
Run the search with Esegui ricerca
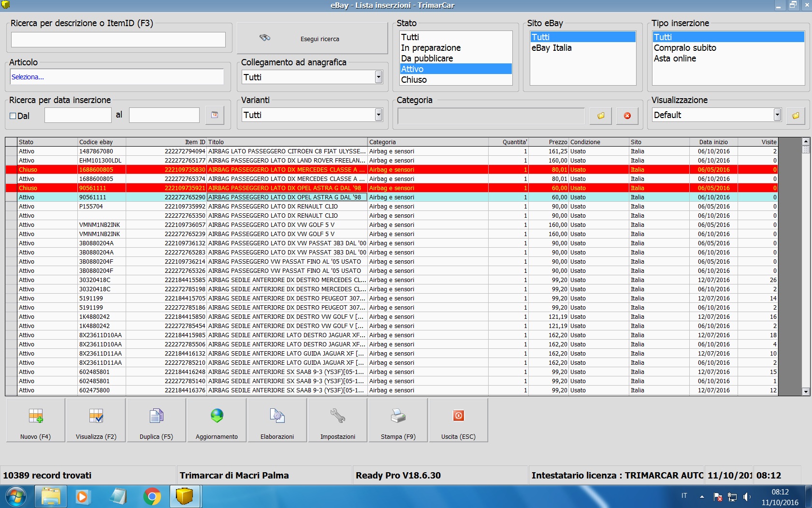point(312,39)
